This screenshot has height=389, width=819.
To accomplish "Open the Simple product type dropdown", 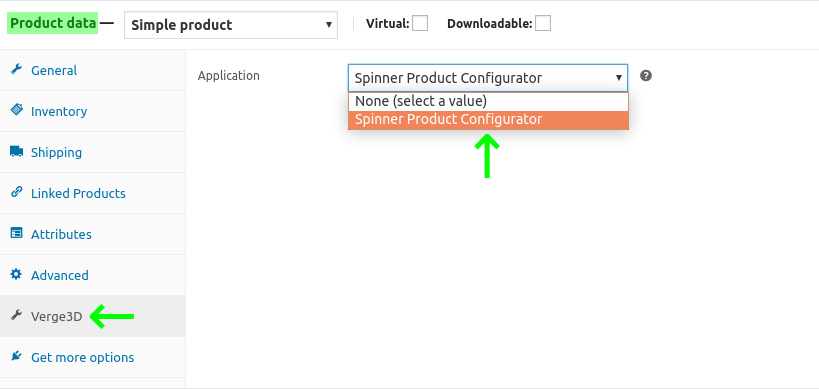I will click(x=231, y=25).
